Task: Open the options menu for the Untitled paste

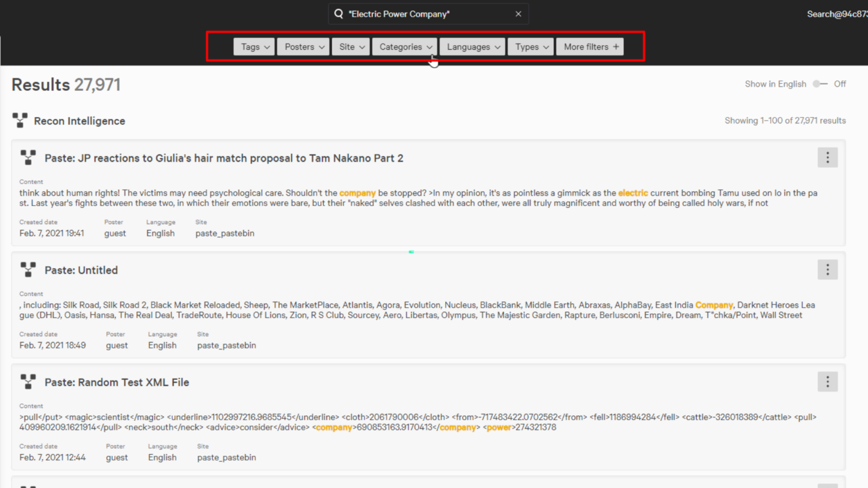Action: (827, 269)
